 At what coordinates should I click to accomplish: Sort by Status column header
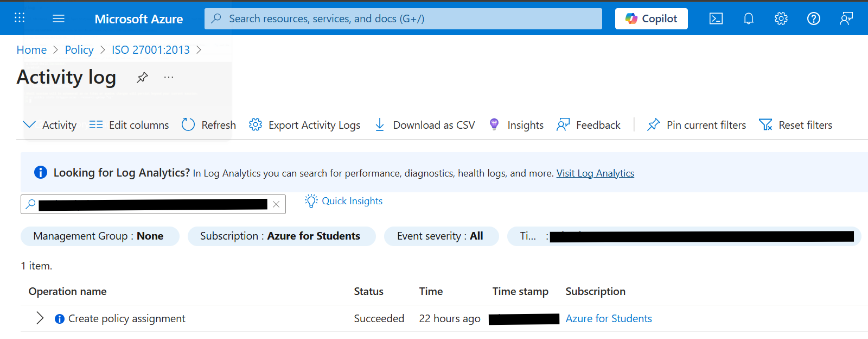[x=369, y=292]
